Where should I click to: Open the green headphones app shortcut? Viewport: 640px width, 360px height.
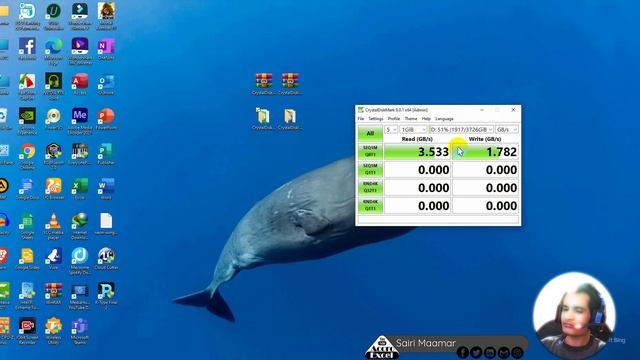click(x=53, y=87)
